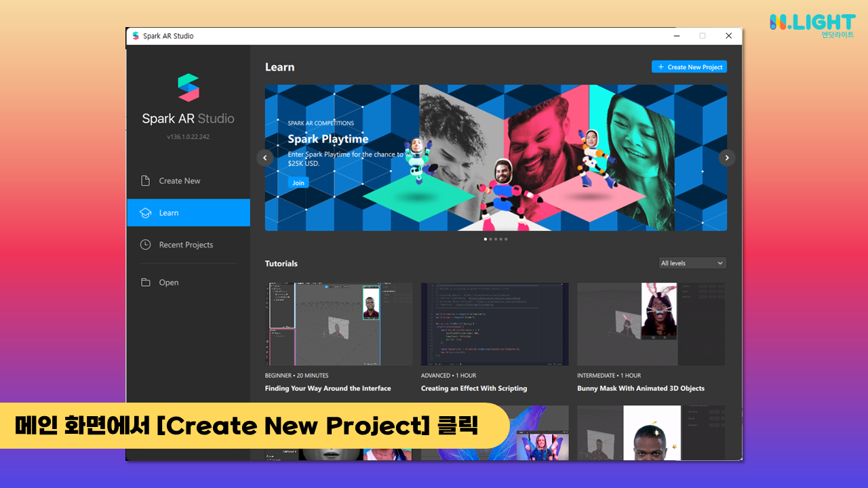This screenshot has height=488, width=868.
Task: Click the Create New document icon
Action: point(145,181)
